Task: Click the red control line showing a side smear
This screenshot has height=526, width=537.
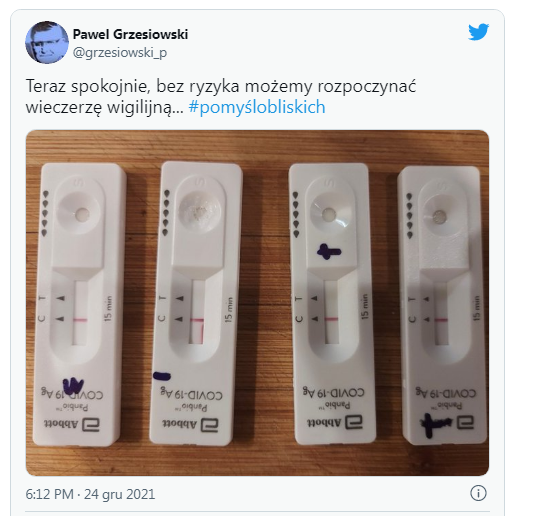Action: (x=197, y=326)
